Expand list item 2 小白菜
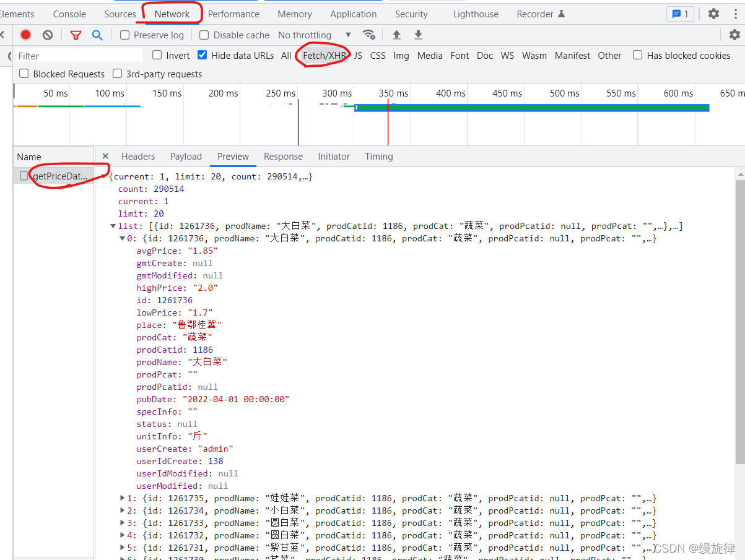 point(122,510)
